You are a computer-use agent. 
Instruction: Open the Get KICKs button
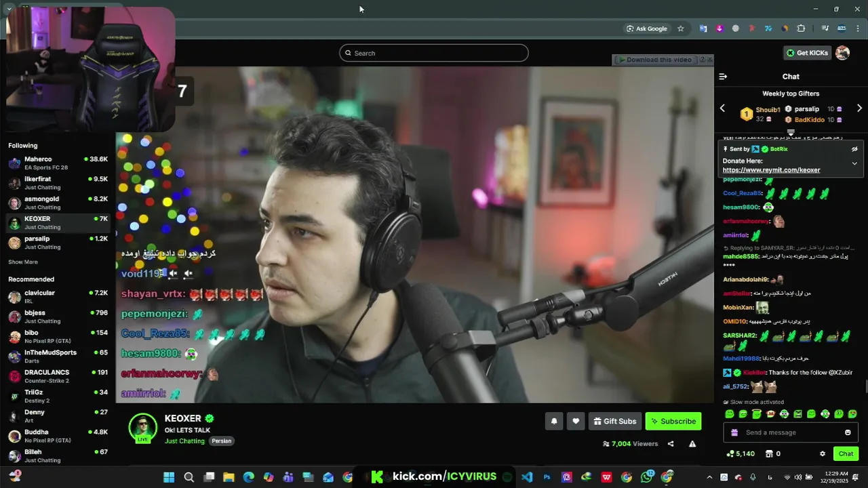point(807,53)
